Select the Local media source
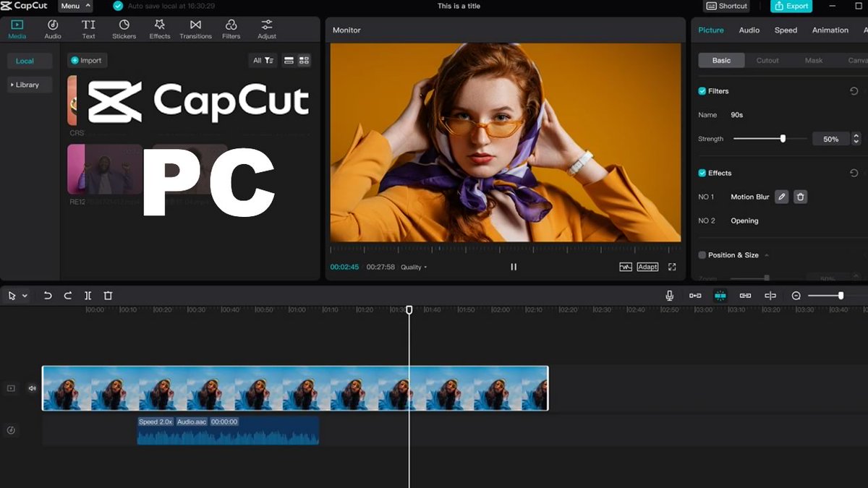The image size is (868, 488). tap(30, 61)
